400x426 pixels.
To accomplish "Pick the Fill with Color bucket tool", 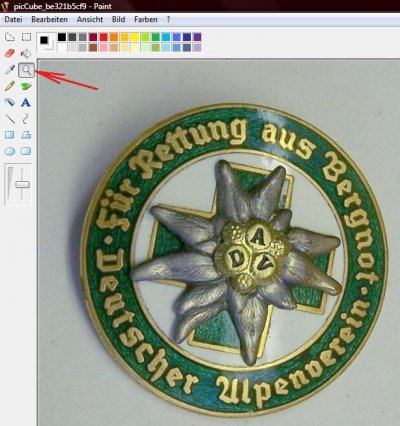I will [26, 53].
